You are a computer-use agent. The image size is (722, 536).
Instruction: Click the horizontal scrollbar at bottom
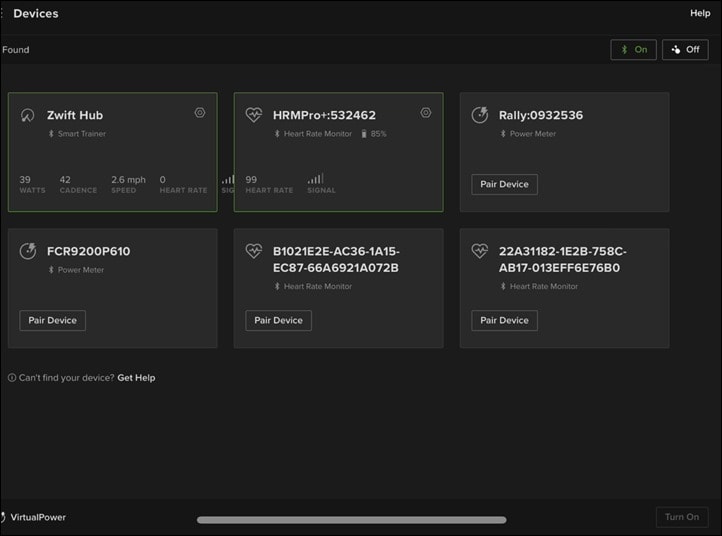click(x=351, y=520)
